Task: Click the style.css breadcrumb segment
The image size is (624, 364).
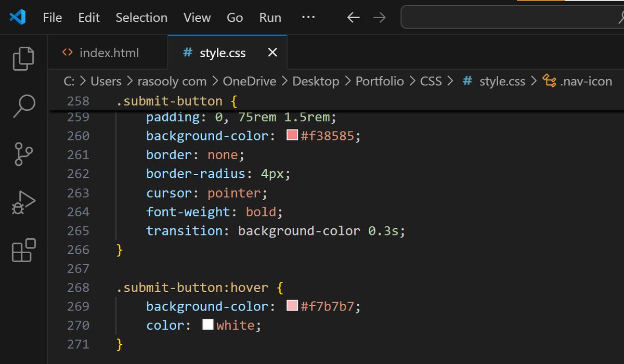Action: [x=502, y=81]
